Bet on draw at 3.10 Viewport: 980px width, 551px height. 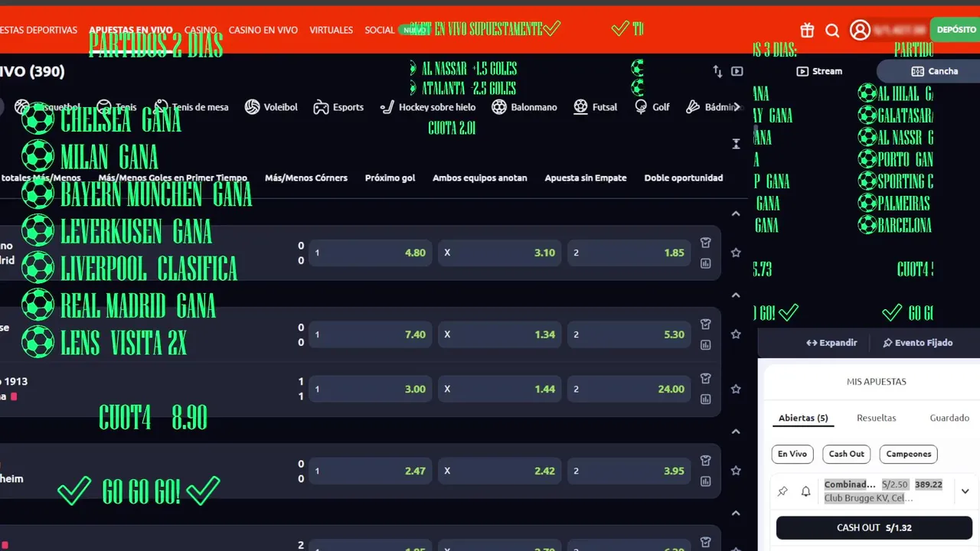(x=500, y=253)
